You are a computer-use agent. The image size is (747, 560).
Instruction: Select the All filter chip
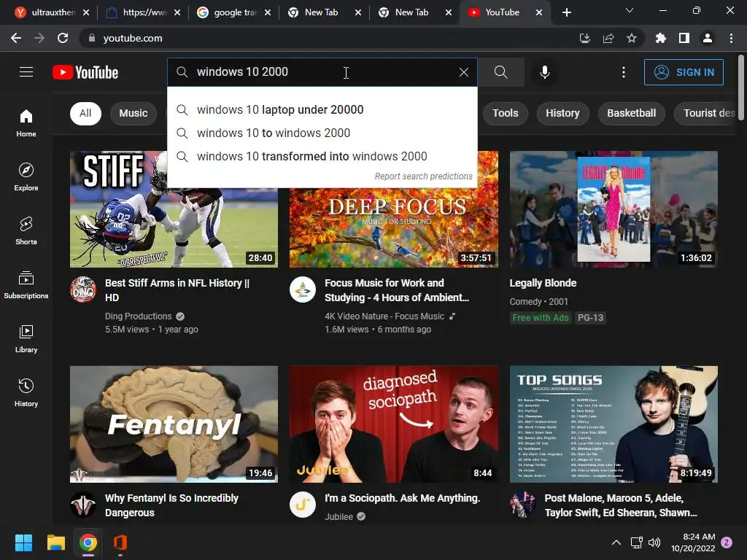(x=85, y=113)
